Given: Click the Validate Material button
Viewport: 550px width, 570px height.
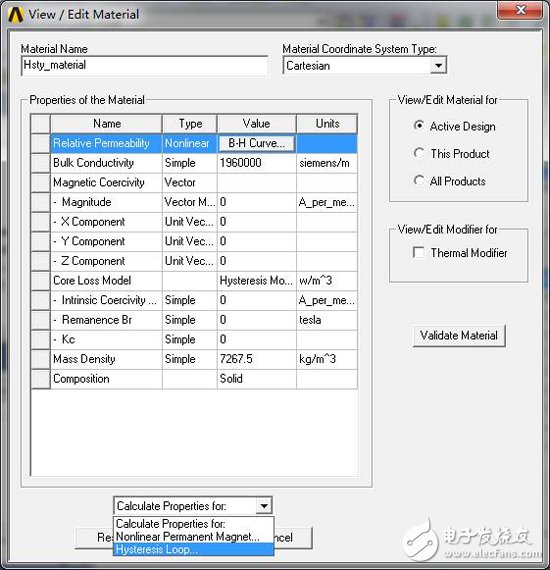Looking at the screenshot, I should coord(459,335).
